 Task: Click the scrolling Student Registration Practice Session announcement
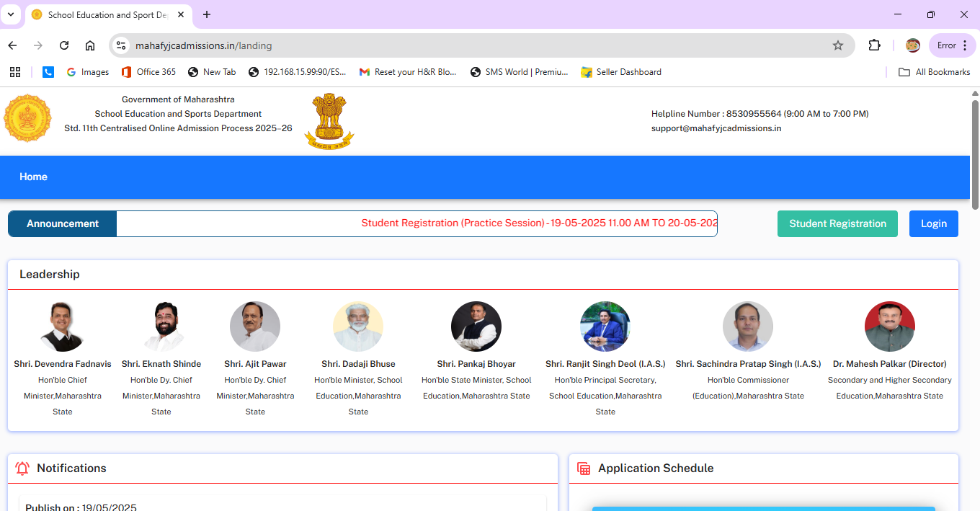pyautogui.click(x=539, y=223)
